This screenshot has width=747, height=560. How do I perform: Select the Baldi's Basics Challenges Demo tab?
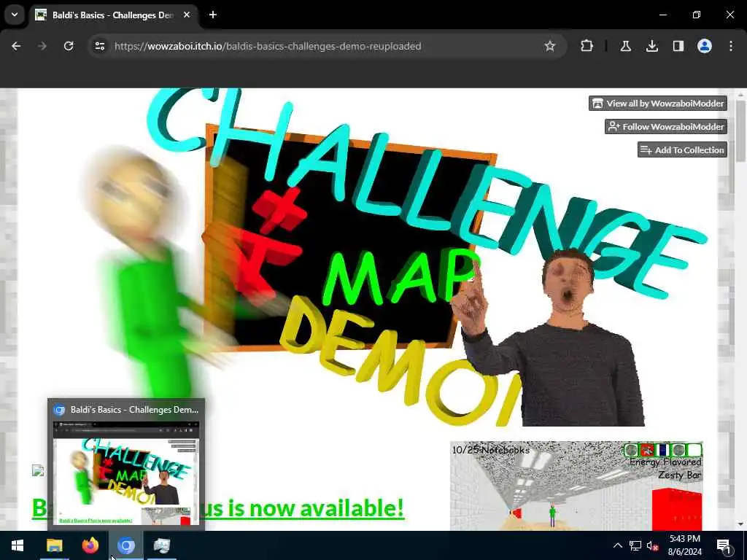click(x=113, y=15)
